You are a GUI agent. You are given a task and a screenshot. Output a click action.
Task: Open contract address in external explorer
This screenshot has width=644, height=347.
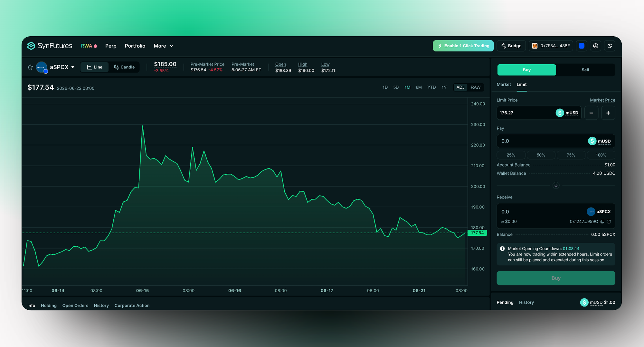pos(609,222)
